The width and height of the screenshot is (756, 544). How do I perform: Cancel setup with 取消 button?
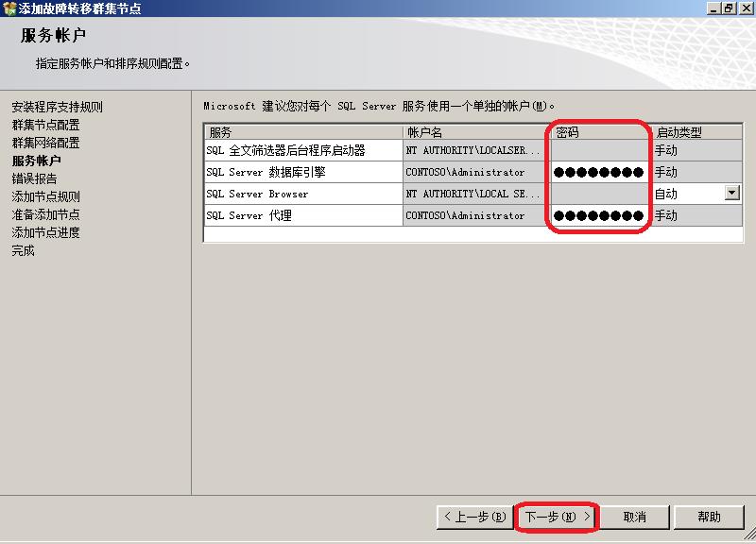634,517
